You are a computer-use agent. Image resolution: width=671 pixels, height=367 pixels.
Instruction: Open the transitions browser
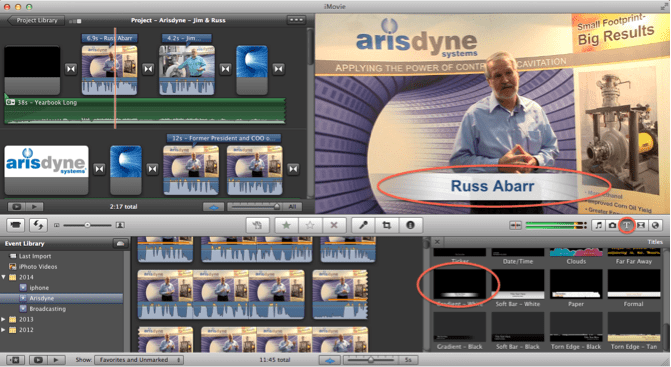[x=641, y=225]
